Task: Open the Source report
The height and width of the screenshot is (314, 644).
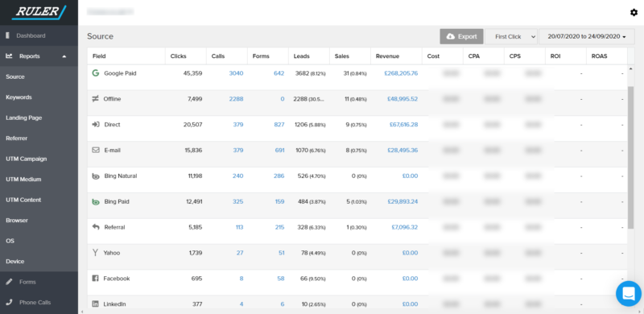Action: point(15,76)
